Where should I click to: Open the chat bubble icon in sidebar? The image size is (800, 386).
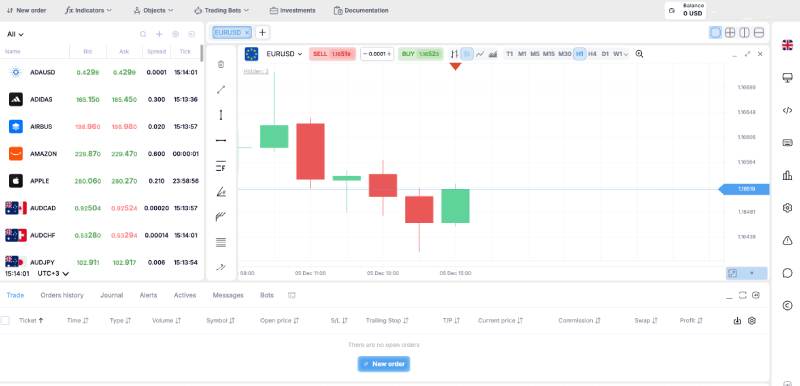pos(787,273)
